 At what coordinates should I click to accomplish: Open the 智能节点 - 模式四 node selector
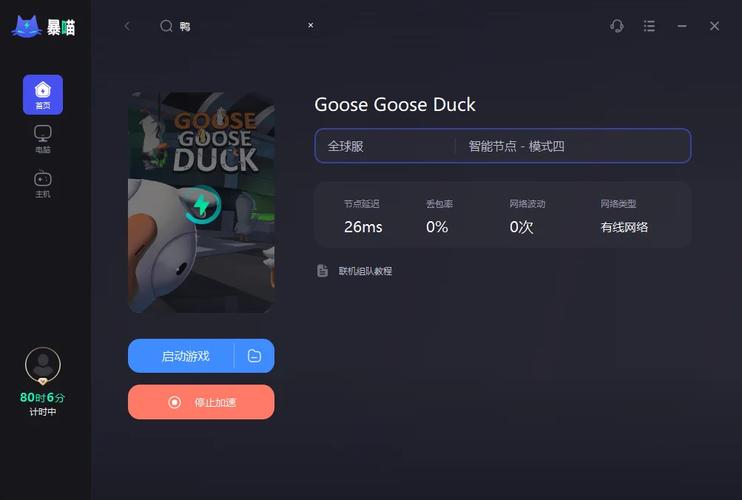(x=573, y=146)
